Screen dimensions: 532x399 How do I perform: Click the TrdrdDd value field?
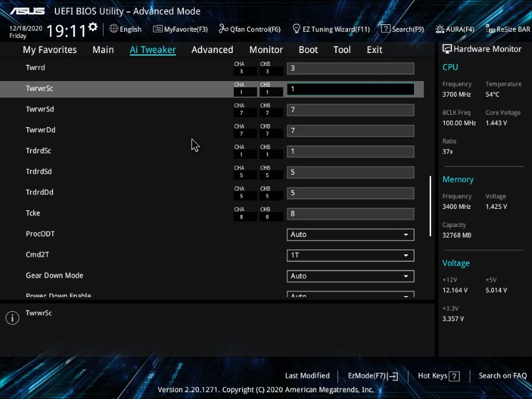(x=350, y=193)
